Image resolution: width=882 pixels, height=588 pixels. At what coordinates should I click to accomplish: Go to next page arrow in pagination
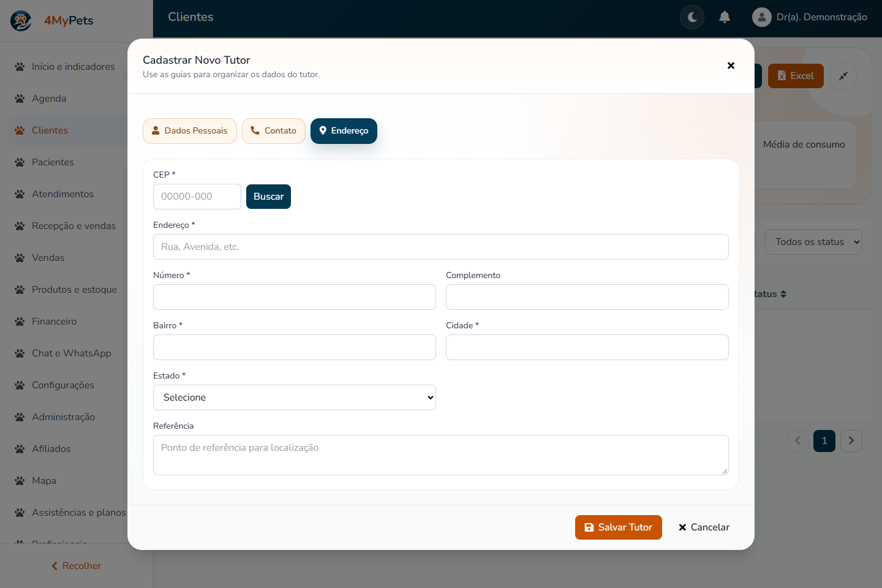[x=851, y=441]
